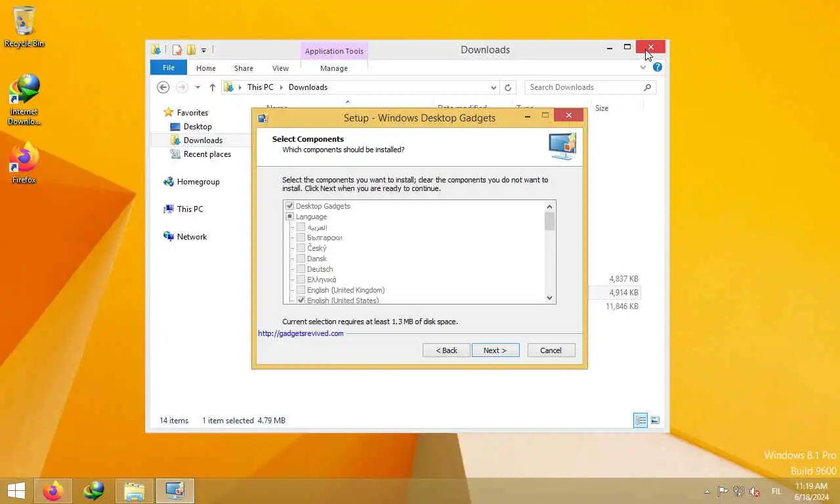Check the Český language checkbox
840x504 pixels.
click(x=301, y=248)
